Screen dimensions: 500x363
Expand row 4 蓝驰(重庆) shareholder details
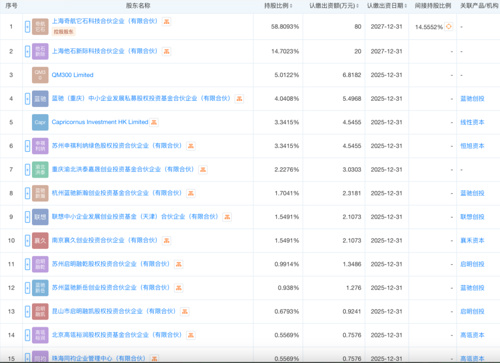tap(27, 99)
